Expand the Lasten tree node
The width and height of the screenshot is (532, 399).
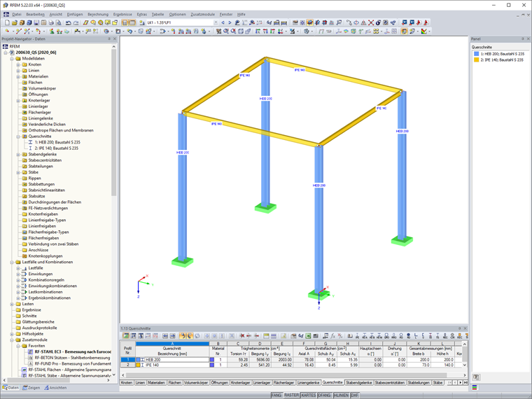[12, 304]
